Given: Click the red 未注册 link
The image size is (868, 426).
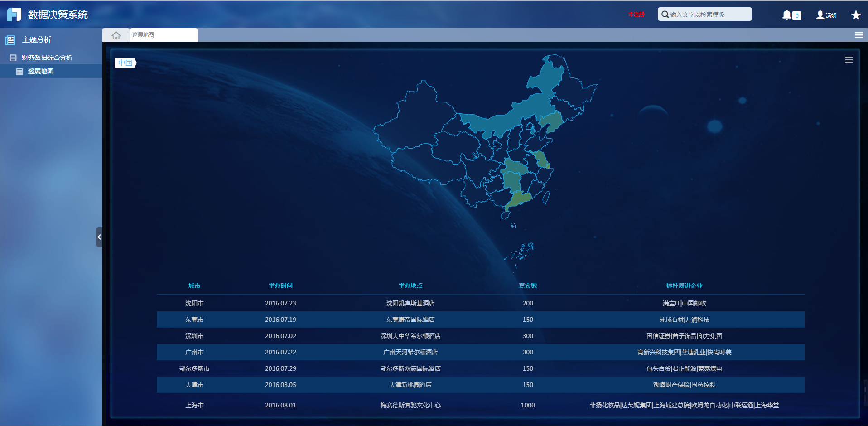Looking at the screenshot, I should pos(636,15).
